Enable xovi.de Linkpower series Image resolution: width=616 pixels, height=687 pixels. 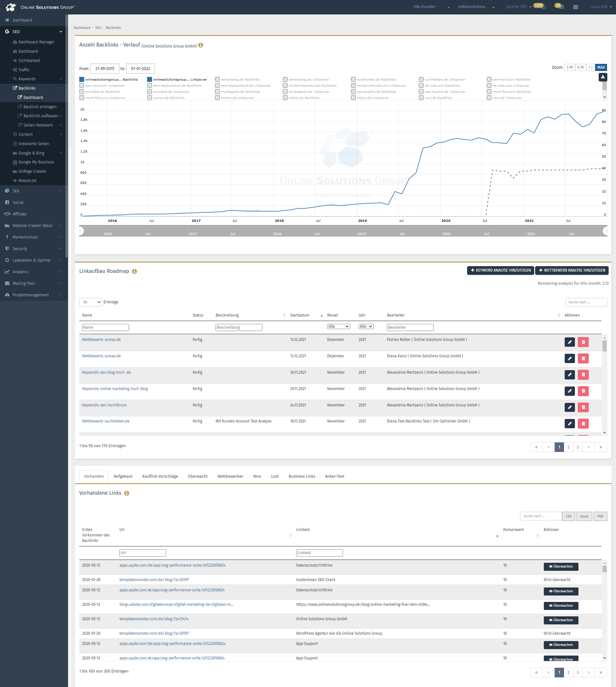click(504, 98)
